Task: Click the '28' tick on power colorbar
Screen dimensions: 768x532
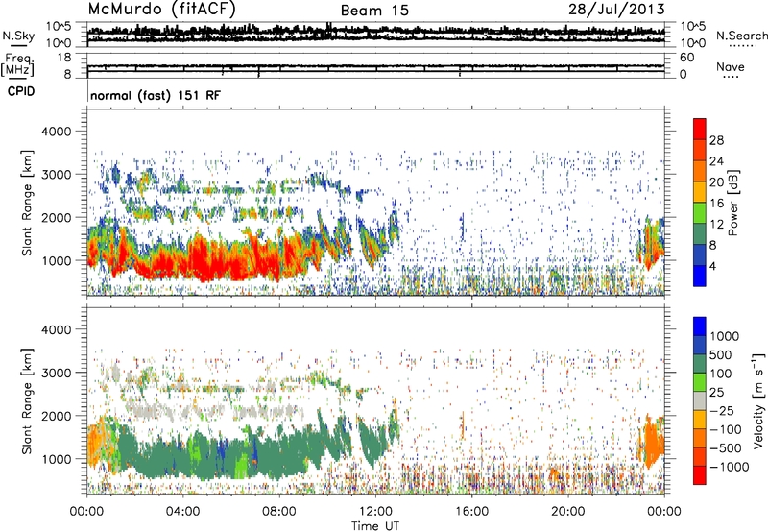Action: pos(716,140)
